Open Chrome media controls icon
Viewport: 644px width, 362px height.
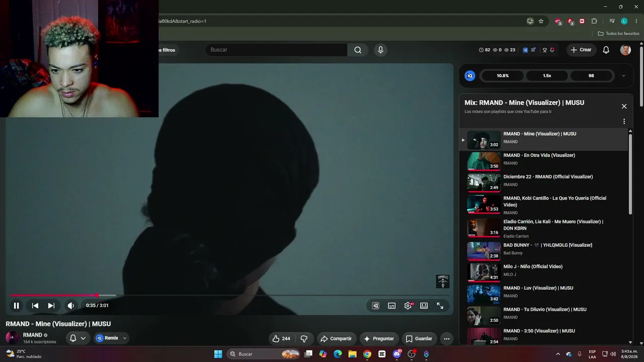tap(612, 21)
